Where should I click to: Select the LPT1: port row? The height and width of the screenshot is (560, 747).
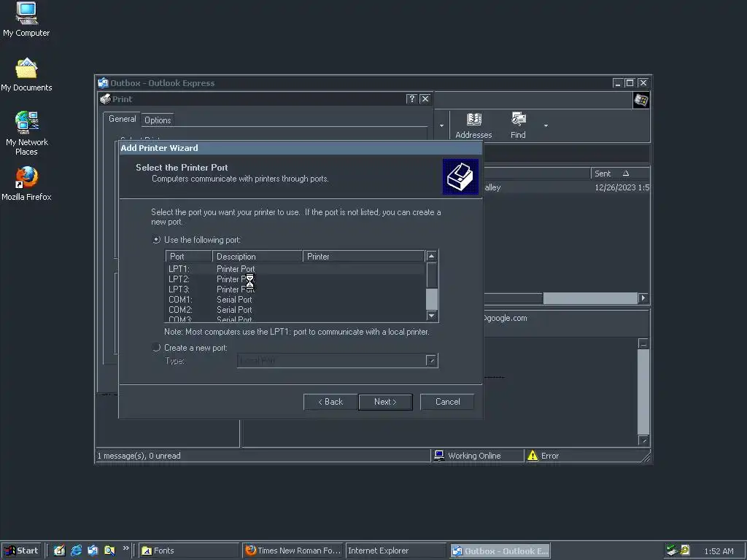point(295,269)
